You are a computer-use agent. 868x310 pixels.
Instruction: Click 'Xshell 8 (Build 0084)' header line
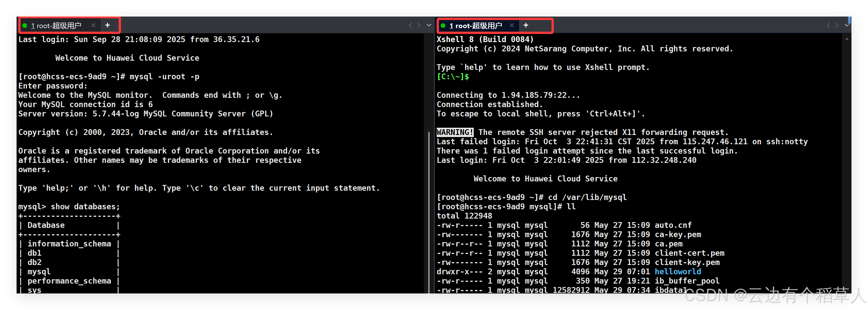(x=485, y=39)
